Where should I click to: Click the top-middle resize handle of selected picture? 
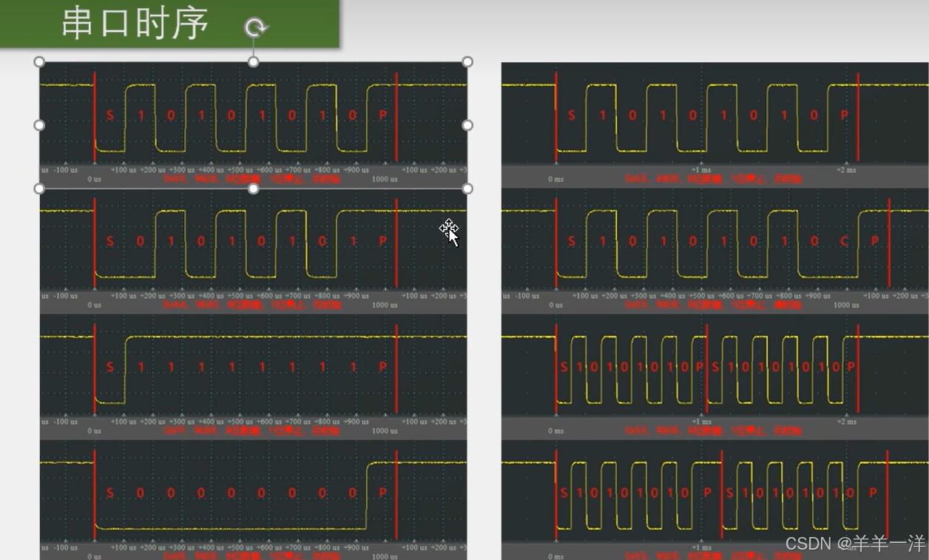253,61
